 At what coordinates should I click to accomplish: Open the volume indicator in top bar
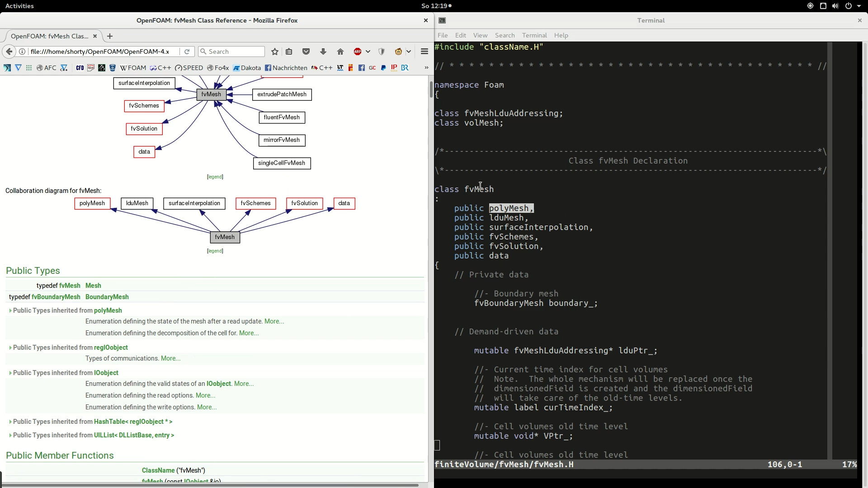(835, 6)
